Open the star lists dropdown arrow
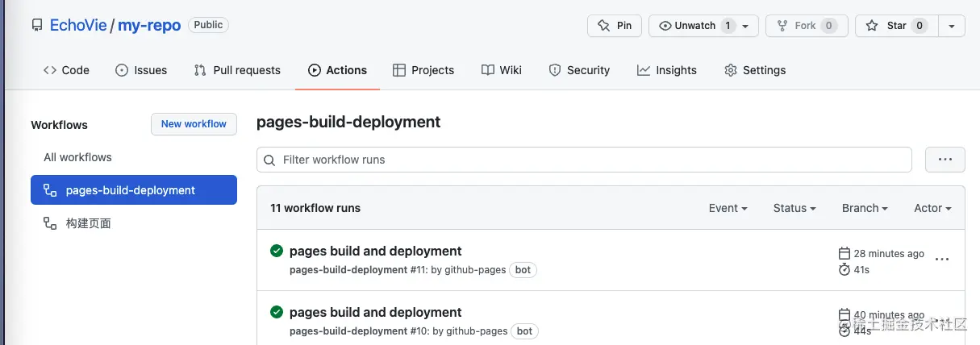The height and width of the screenshot is (345, 980). (x=953, y=26)
